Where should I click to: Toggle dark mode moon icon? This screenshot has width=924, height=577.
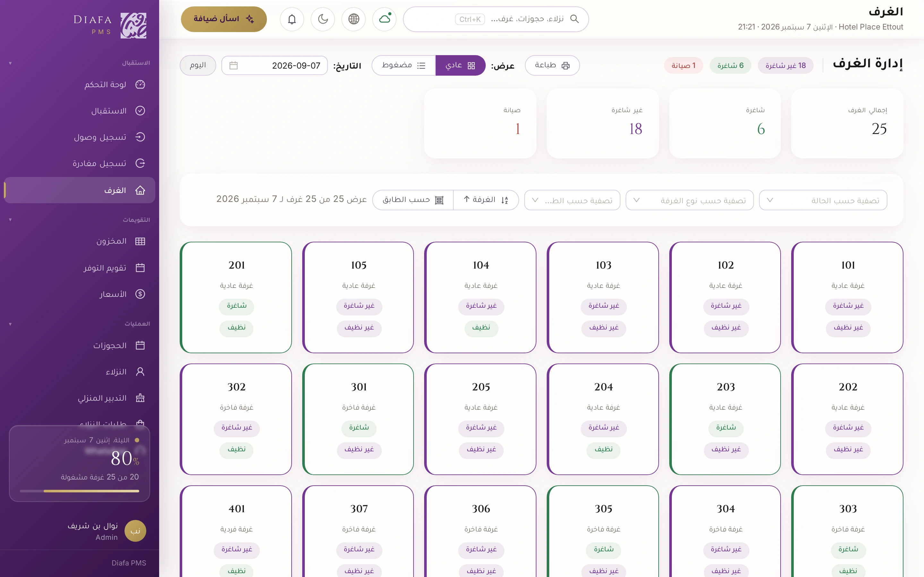coord(323,19)
